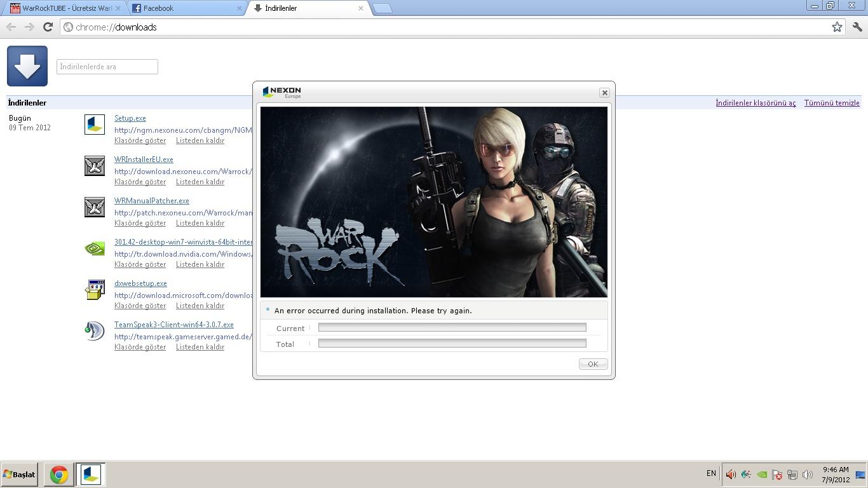Open the Chrome wrench settings menu

(x=857, y=27)
